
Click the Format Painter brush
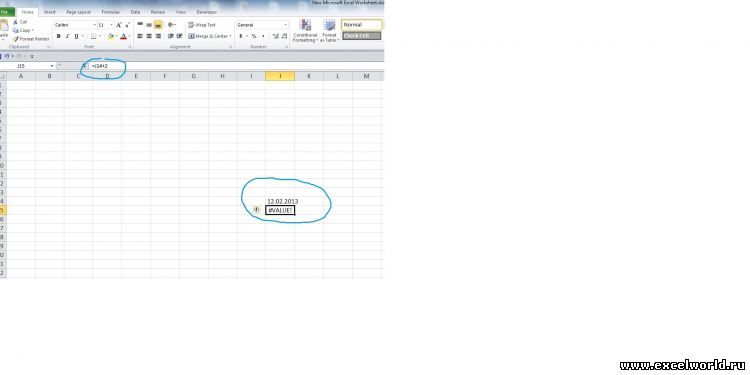(16, 39)
